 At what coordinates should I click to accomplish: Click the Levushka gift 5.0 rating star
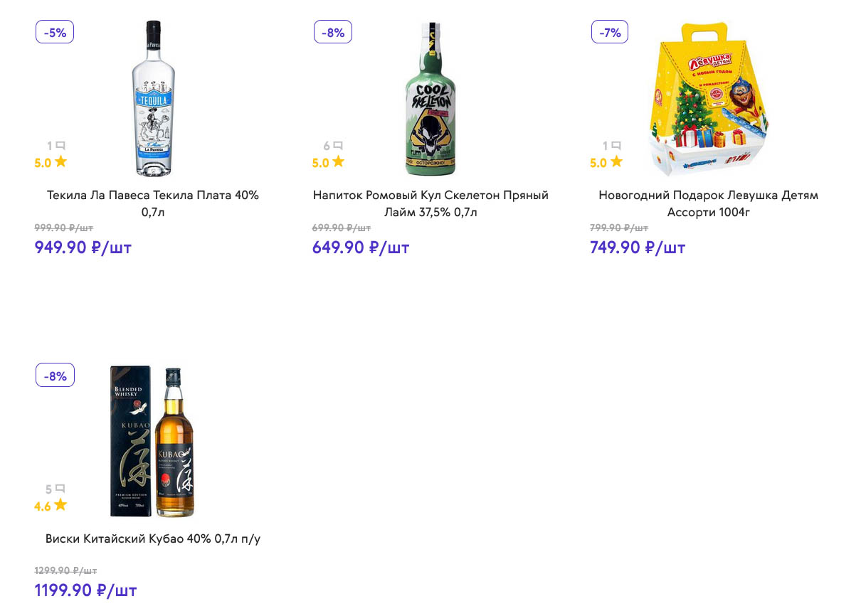tap(616, 162)
